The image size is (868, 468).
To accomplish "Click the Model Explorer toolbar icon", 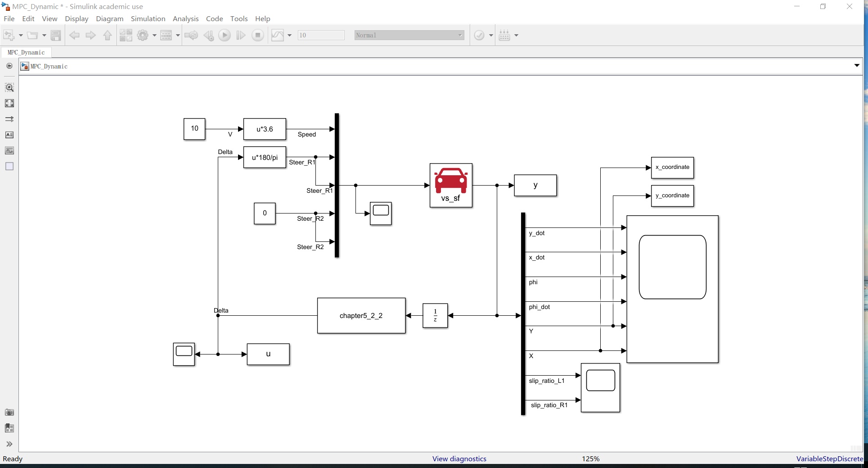I will point(167,35).
